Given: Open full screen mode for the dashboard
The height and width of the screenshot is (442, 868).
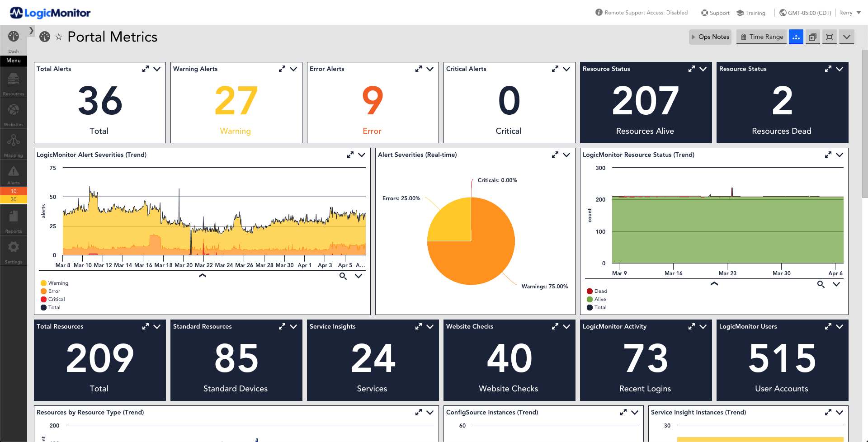Looking at the screenshot, I should pyautogui.click(x=829, y=37).
